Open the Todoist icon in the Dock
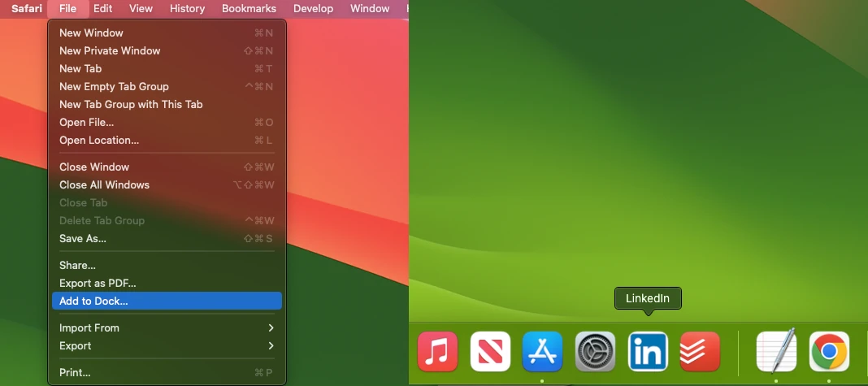Viewport: 868px width, 386px height. point(700,351)
